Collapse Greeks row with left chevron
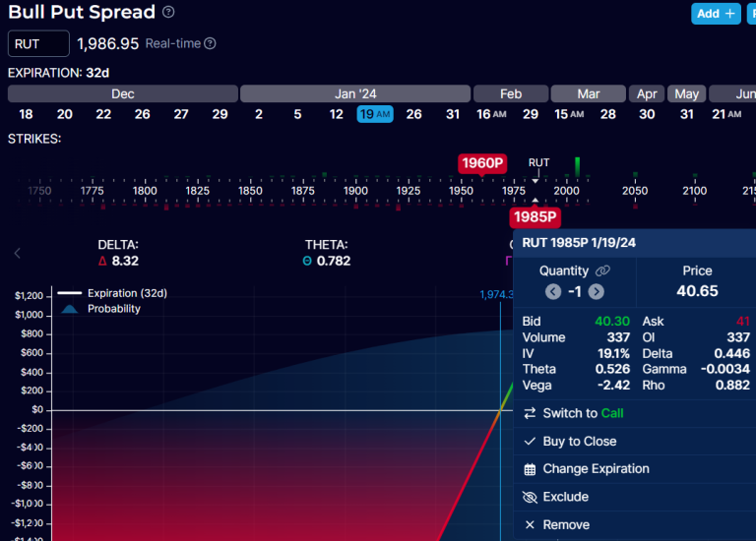Viewport: 756px width, 541px height. pos(18,253)
